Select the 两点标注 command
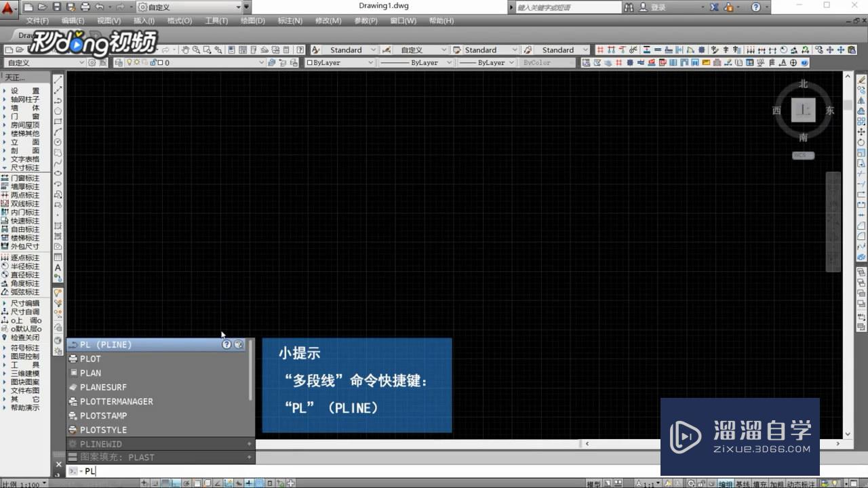 pyautogui.click(x=22, y=195)
